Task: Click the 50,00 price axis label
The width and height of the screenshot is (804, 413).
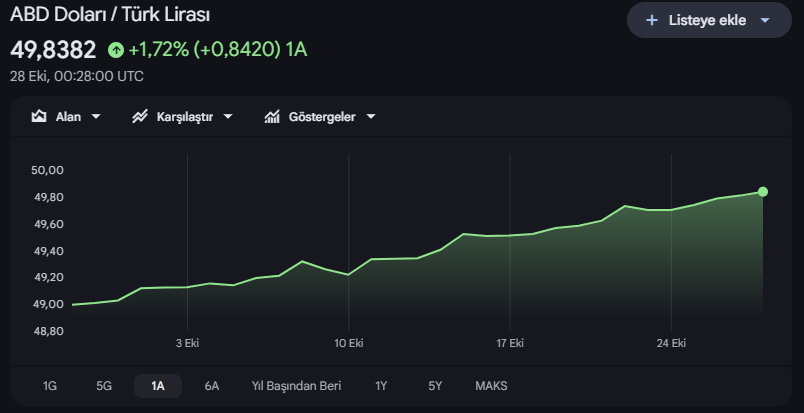Action: (x=47, y=170)
